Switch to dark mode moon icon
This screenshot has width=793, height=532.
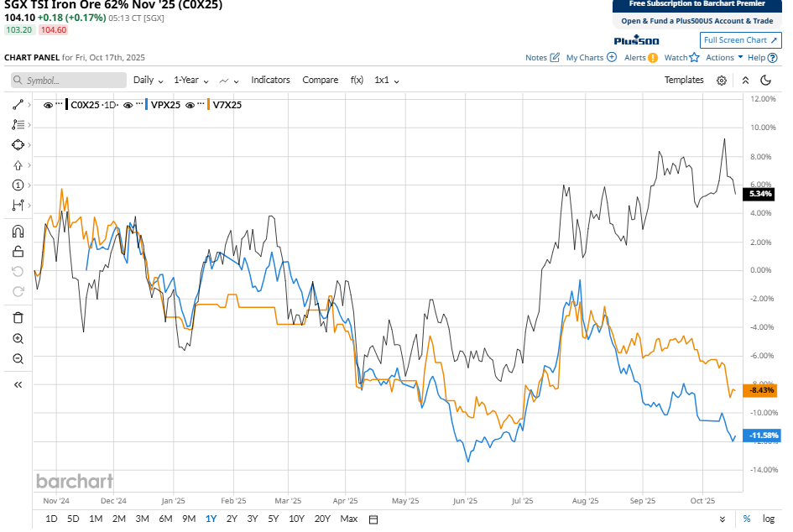[x=765, y=81]
